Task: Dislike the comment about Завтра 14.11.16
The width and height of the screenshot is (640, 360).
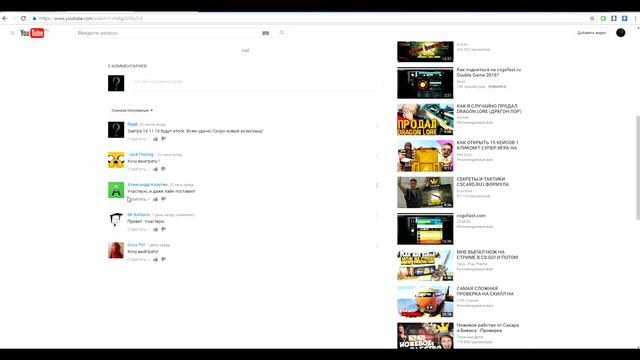Action: pyautogui.click(x=164, y=139)
